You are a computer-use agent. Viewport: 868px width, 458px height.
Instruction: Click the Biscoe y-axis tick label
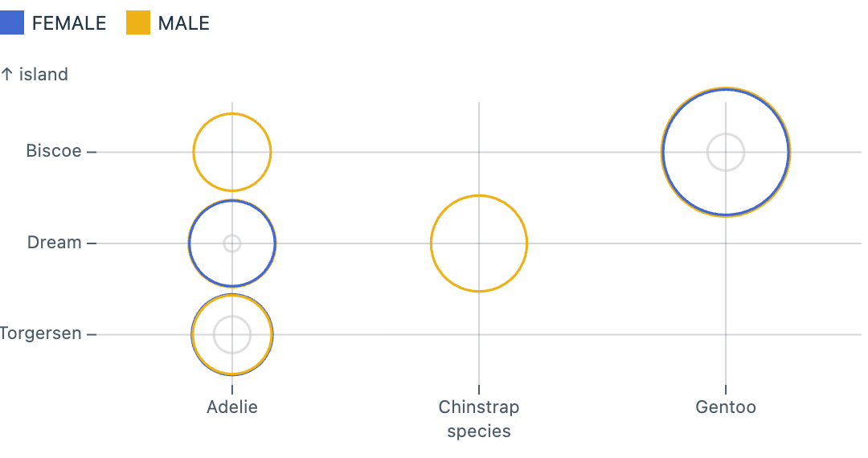click(x=54, y=151)
